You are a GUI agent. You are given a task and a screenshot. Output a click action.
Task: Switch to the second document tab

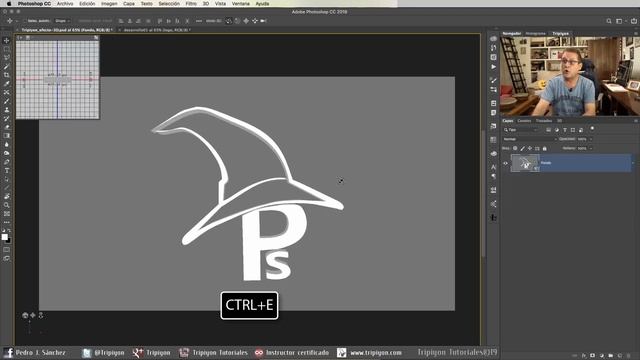[157, 30]
